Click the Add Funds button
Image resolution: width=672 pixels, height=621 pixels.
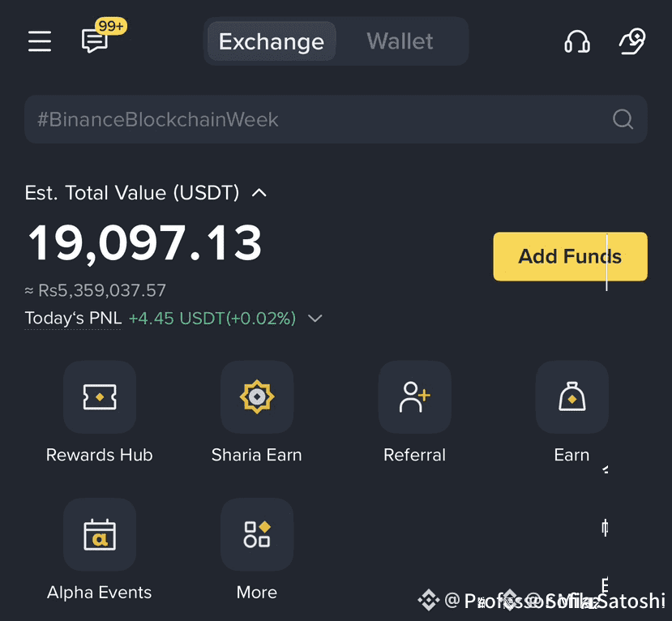click(571, 256)
